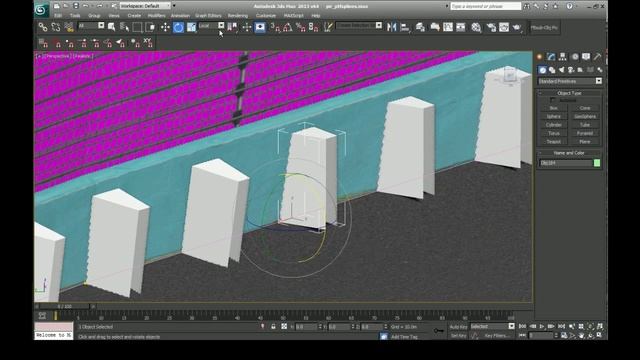Toggle Spinner Snap
This screenshot has width=640, height=360.
(x=313, y=27)
